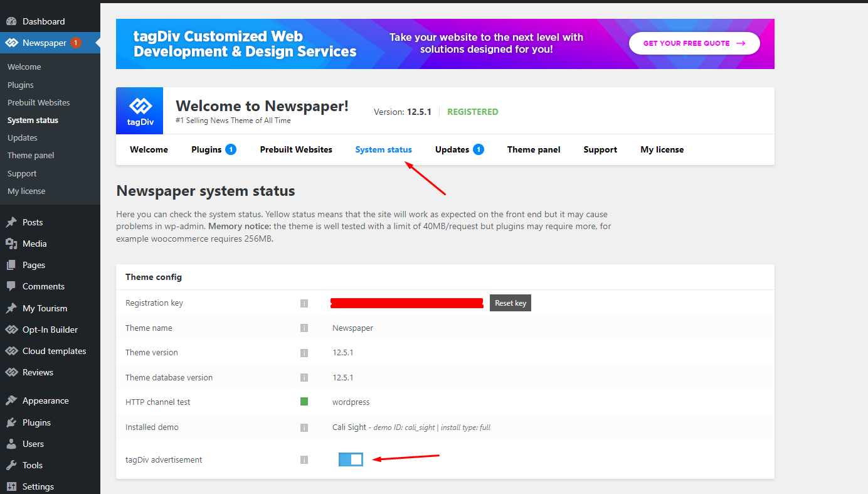Click the 'wordpress' HTTP channel value
Viewport: 868px width, 494px height.
pyautogui.click(x=351, y=402)
